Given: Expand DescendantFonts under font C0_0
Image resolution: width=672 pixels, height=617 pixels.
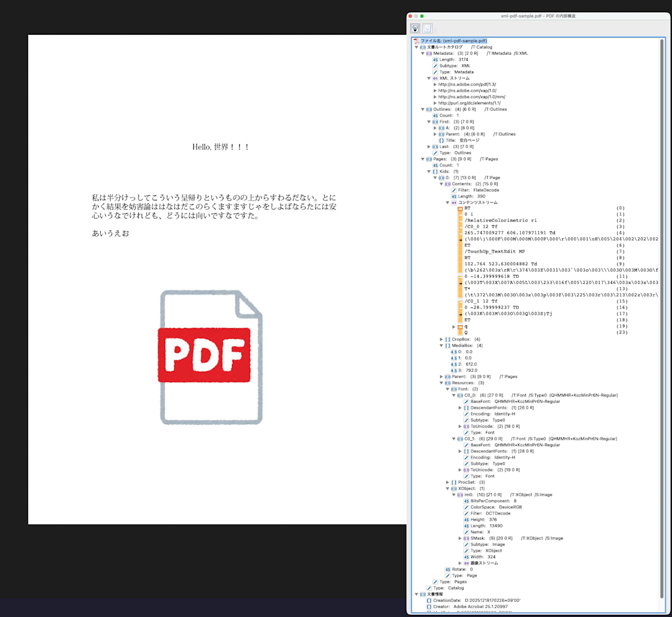Looking at the screenshot, I should [x=460, y=408].
